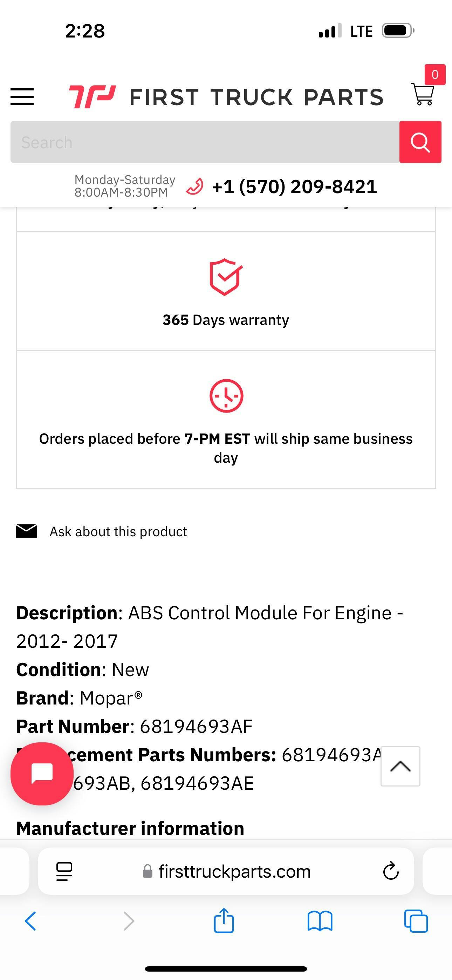Tap the Ask about this product link
The height and width of the screenshot is (980, 452).
(118, 531)
